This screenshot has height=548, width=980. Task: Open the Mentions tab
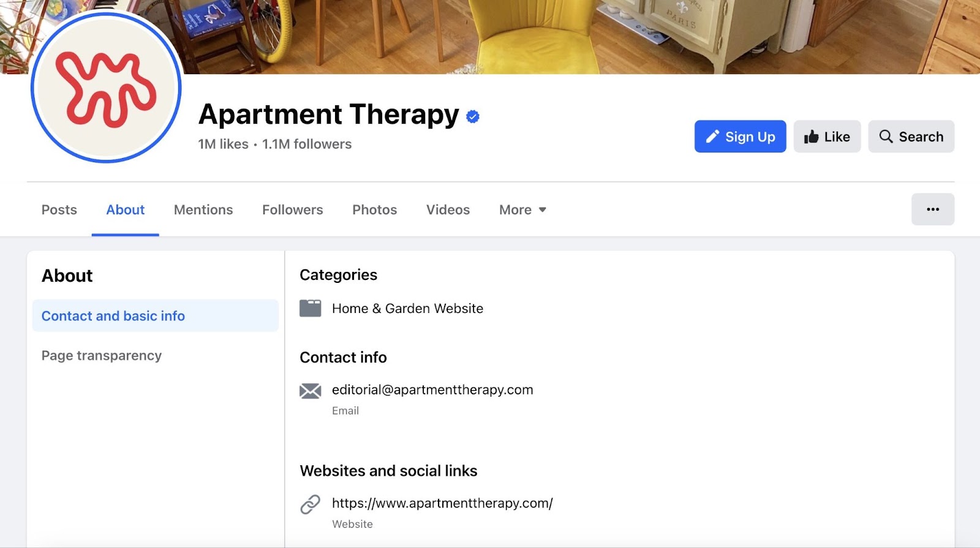pos(203,210)
